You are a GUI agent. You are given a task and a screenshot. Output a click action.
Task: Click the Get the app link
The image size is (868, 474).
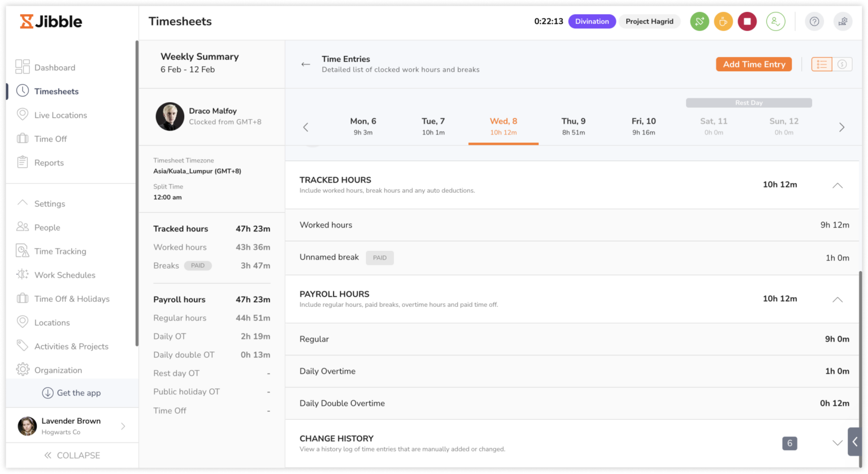point(72,393)
